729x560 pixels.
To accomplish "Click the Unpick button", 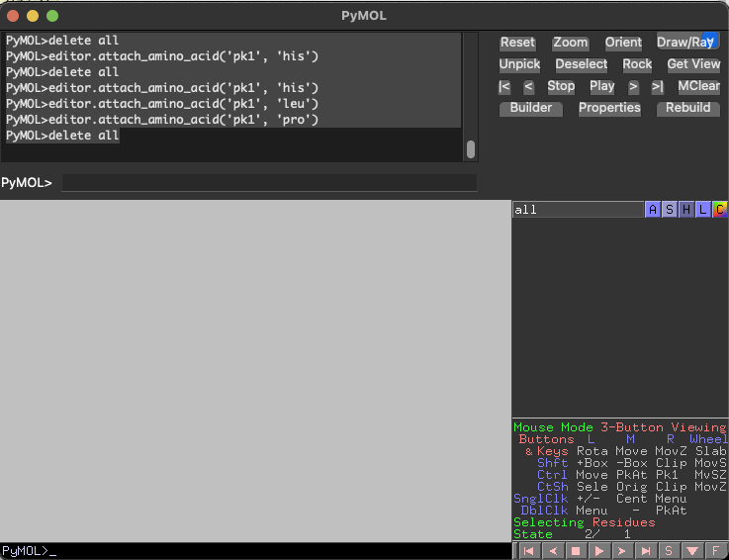I will point(519,64).
